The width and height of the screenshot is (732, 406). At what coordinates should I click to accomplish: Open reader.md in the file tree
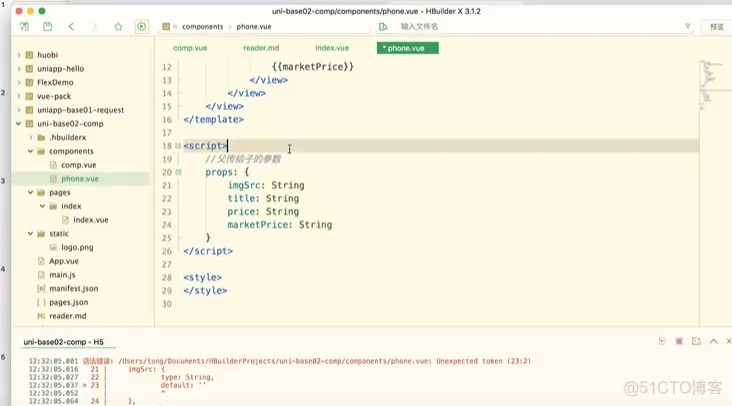point(68,316)
